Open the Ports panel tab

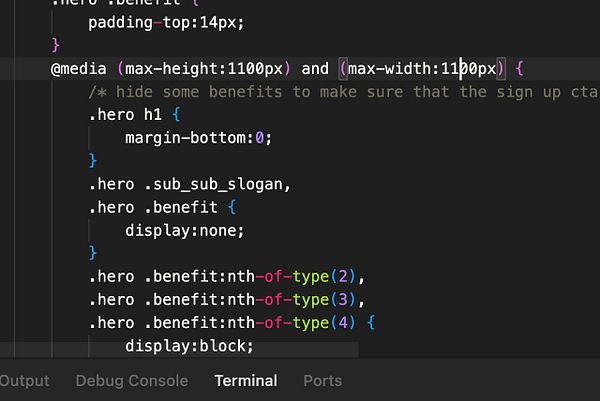(323, 381)
